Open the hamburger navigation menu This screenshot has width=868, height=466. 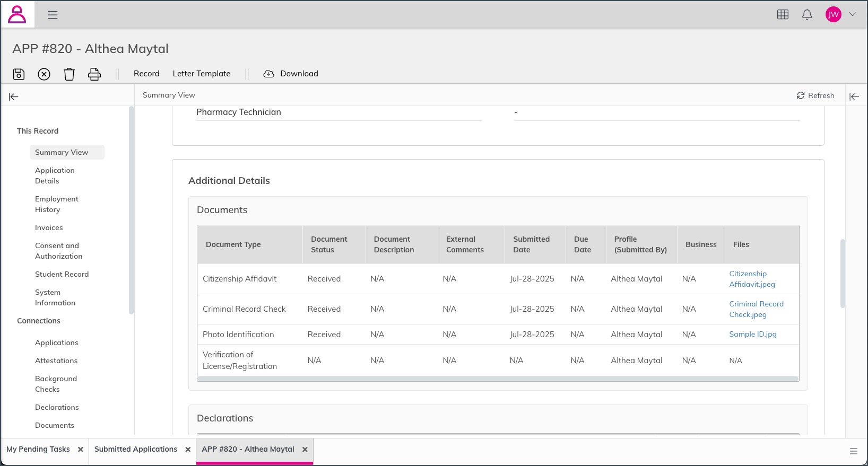coord(53,15)
